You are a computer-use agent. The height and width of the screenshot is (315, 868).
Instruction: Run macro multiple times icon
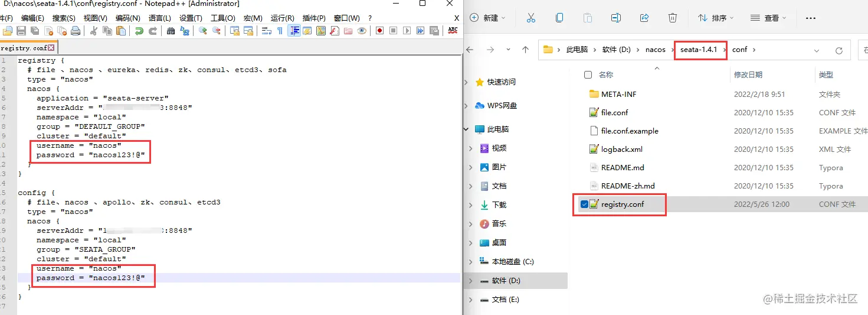420,31
